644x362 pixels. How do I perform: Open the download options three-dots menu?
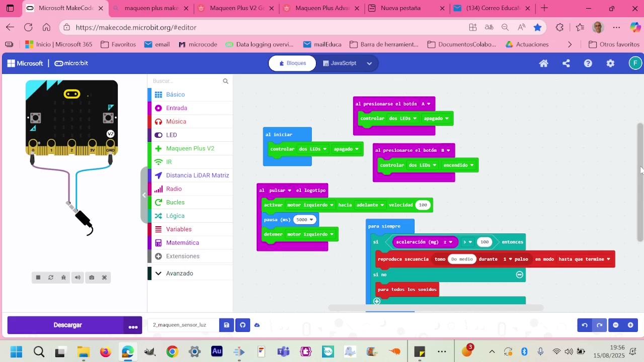(x=133, y=325)
